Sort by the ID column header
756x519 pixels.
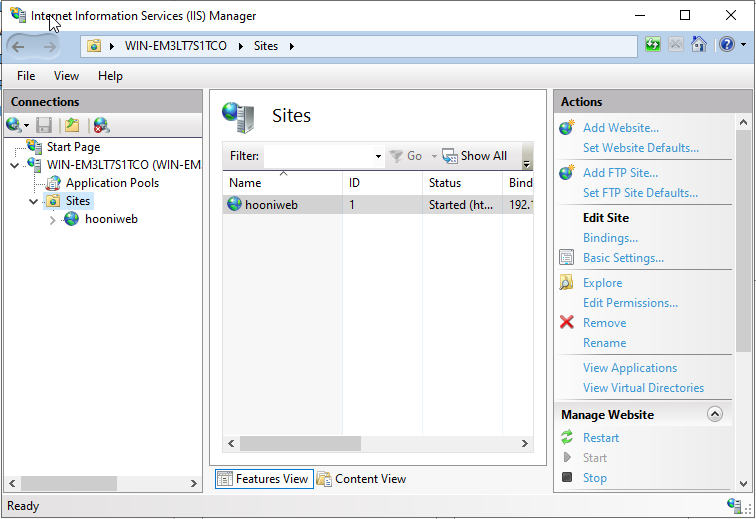382,183
